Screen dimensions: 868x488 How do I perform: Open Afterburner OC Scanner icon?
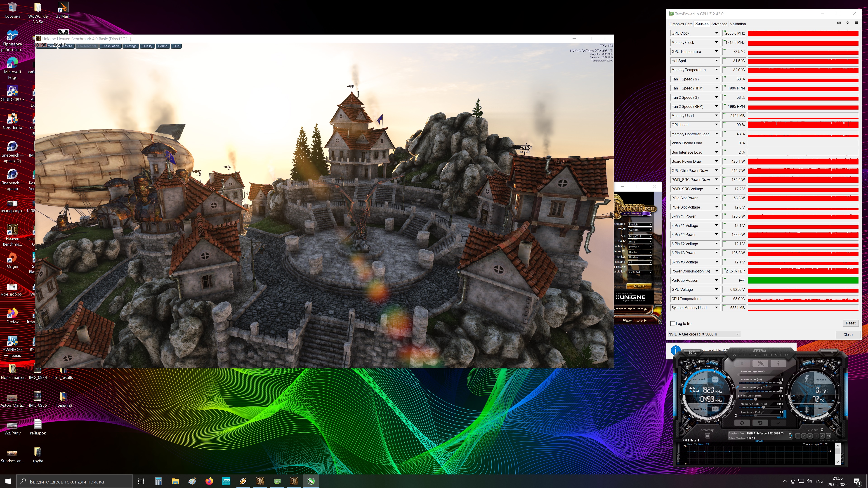tap(692, 352)
